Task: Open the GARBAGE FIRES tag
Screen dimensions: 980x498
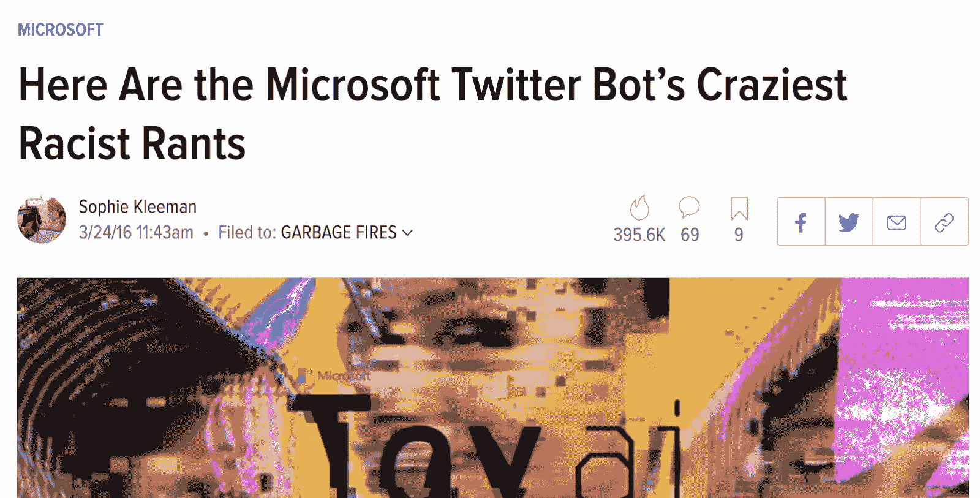Action: click(x=339, y=233)
